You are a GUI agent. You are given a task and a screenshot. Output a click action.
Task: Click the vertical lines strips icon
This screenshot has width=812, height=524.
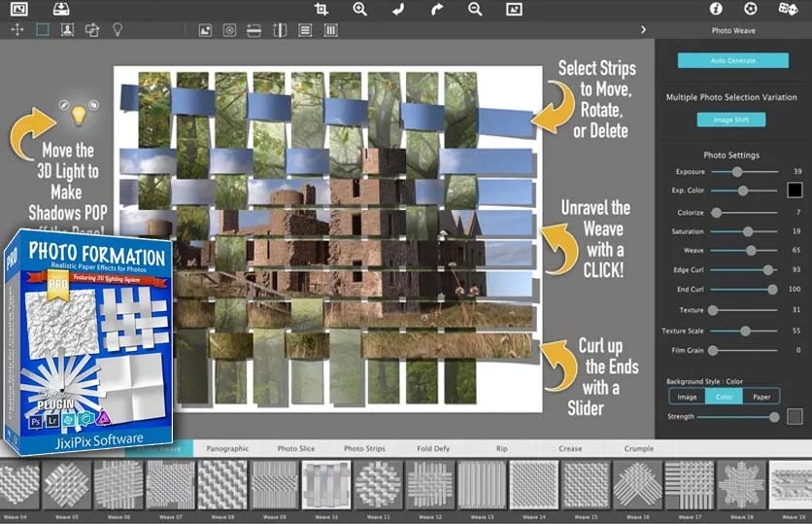(x=330, y=30)
